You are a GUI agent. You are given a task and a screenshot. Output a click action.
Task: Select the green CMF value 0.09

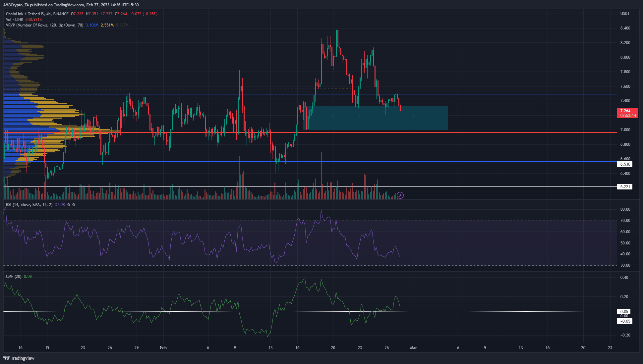point(28,276)
